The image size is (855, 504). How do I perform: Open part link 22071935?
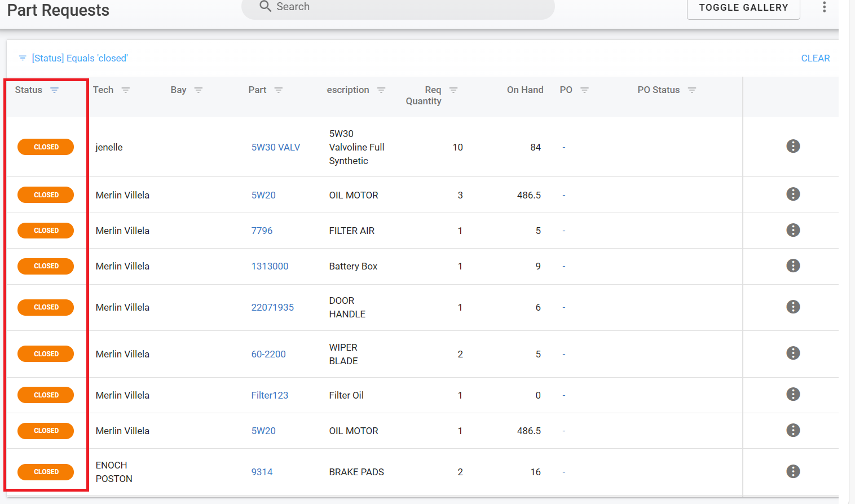(x=272, y=308)
